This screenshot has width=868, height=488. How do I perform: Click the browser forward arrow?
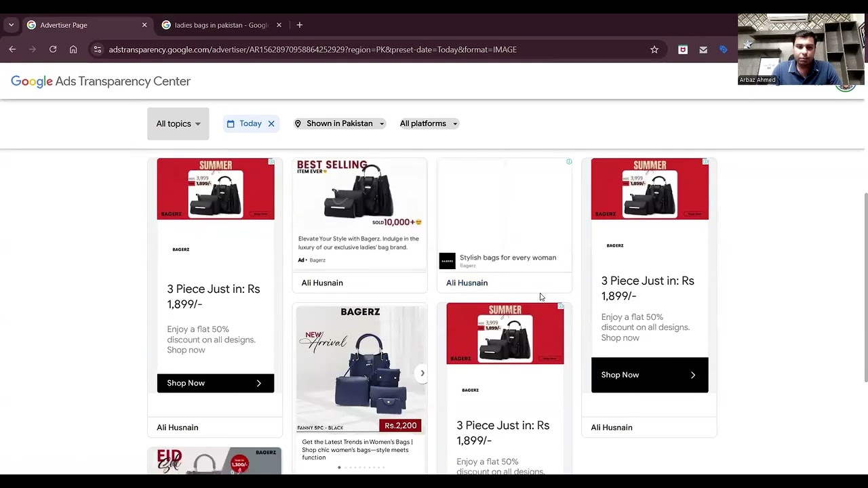(x=32, y=49)
